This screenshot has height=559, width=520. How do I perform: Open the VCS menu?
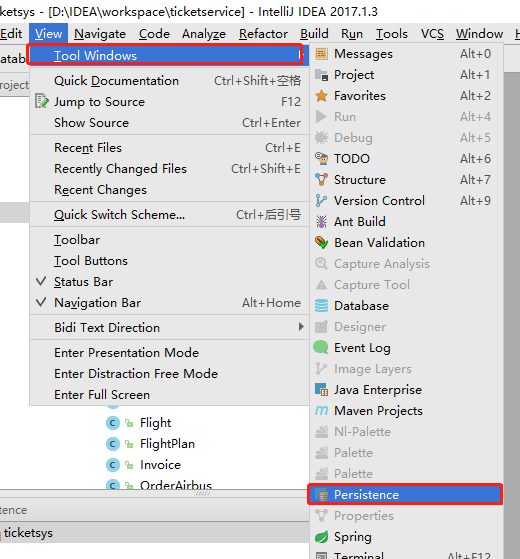point(432,34)
